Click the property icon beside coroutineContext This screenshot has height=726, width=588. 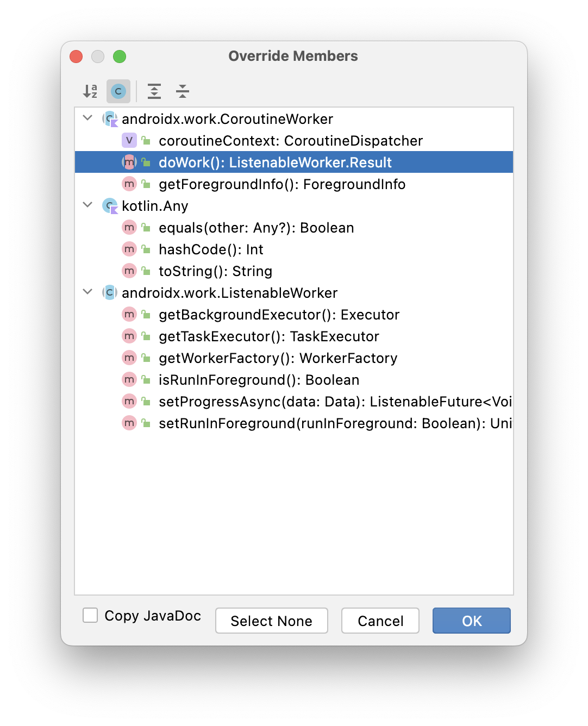pyautogui.click(x=129, y=140)
